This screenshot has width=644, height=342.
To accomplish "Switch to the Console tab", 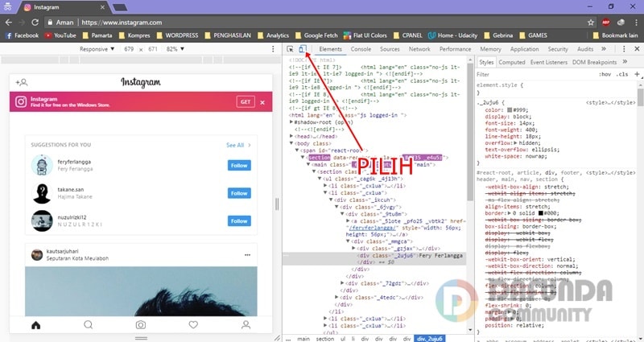I will [361, 49].
